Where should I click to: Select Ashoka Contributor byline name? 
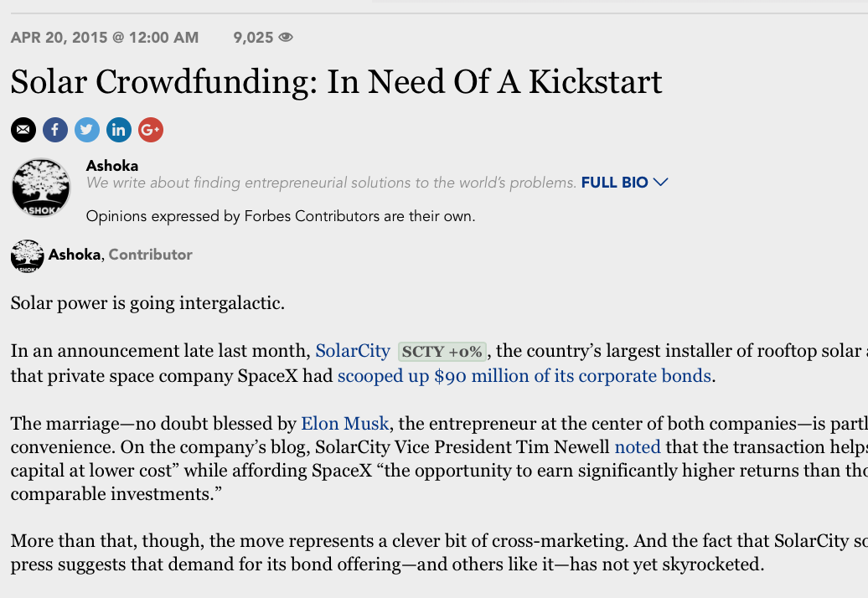tap(75, 255)
